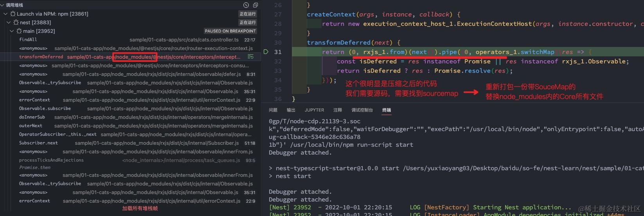Image resolution: width=644 pixels, height=216 pixels.
Task: Click the debug session icon in call stack header
Action: [x=246, y=5]
